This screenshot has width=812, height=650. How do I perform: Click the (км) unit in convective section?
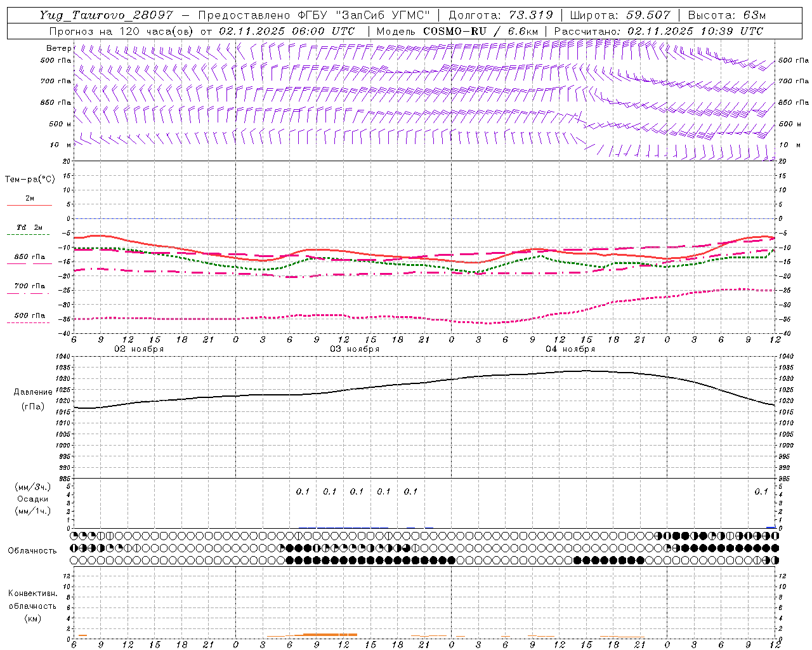pos(32,618)
